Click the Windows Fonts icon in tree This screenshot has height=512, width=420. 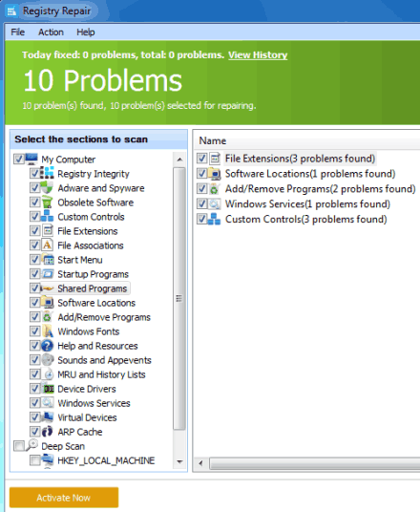point(48,331)
